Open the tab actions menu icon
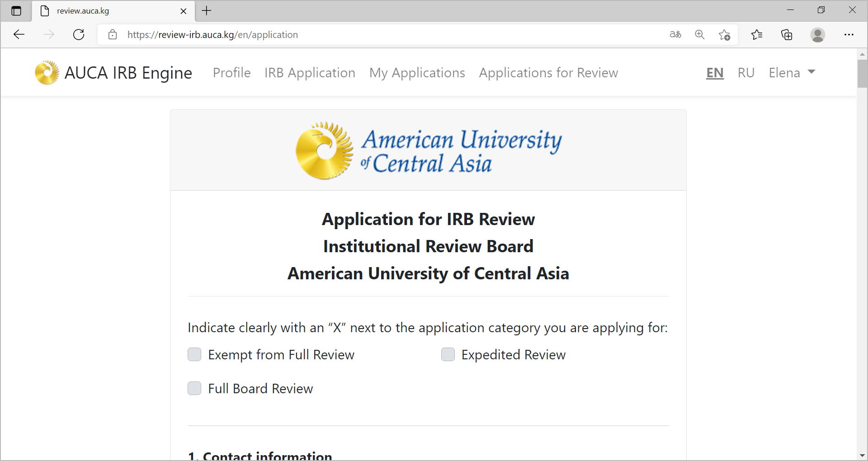 16,11
